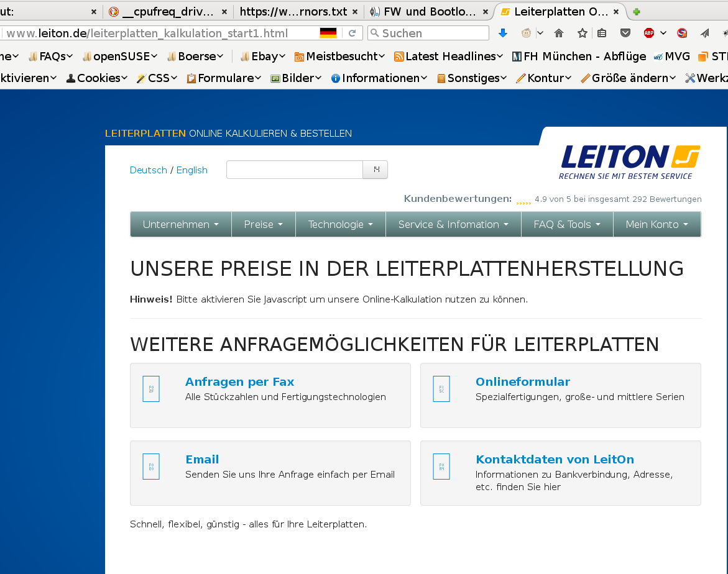
Task: Expand the Service & Infomation menu
Action: pyautogui.click(x=453, y=224)
